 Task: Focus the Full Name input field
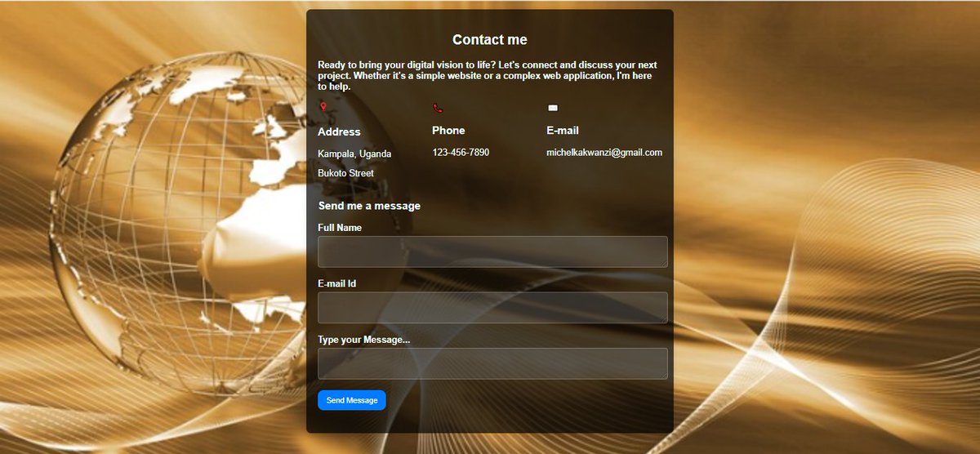(492, 251)
